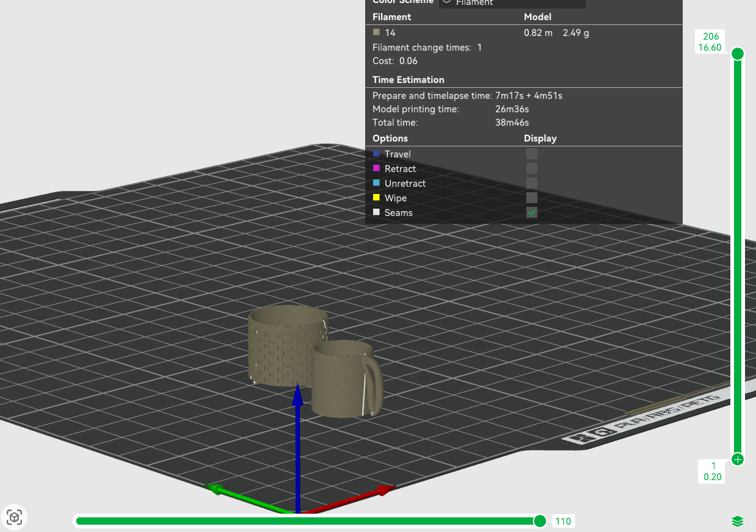Click the "Unretract" option label
This screenshot has height=532, width=756.
(x=405, y=183)
